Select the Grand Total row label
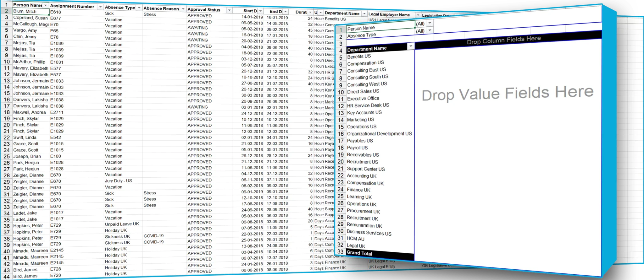 tap(359, 253)
